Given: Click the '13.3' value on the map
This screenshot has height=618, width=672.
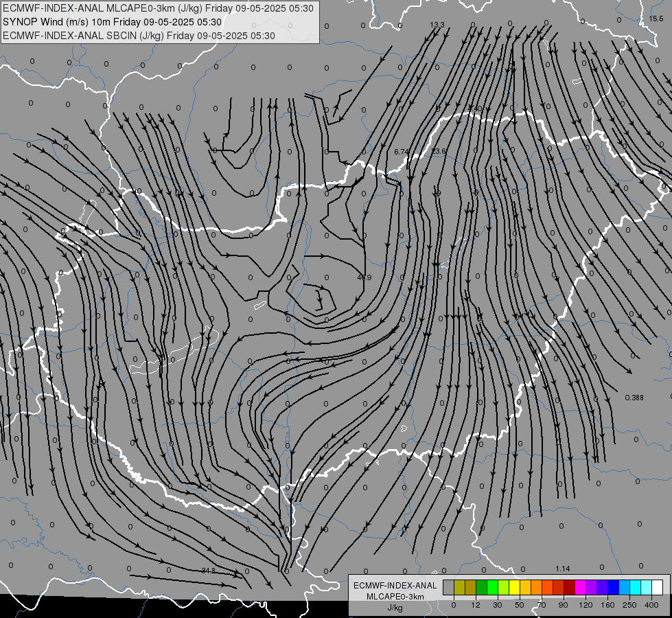Looking at the screenshot, I should pos(437,25).
